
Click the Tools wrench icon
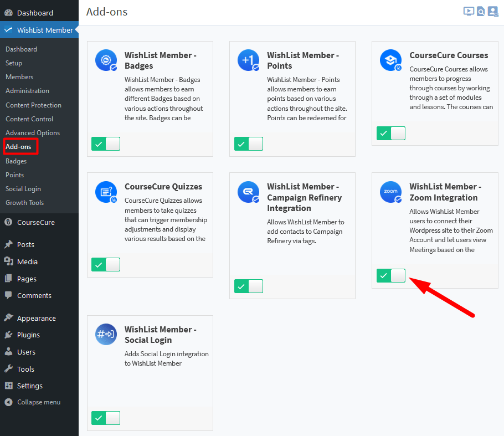(9, 369)
